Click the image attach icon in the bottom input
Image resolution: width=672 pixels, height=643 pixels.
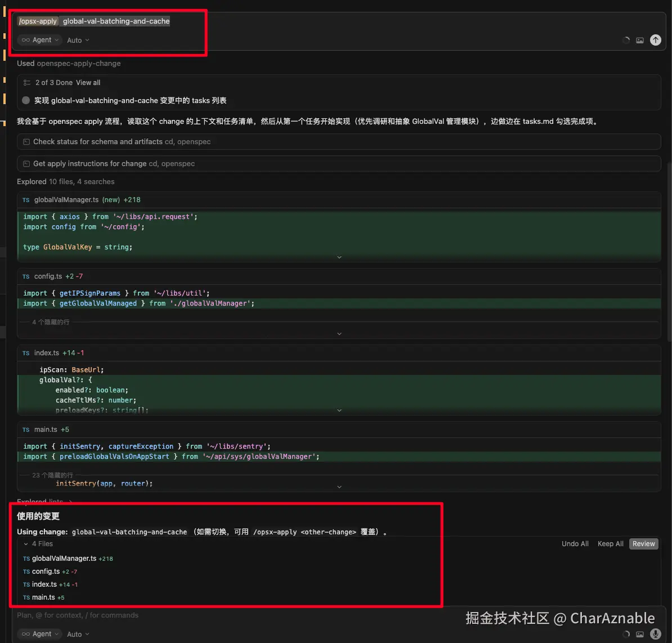click(x=640, y=634)
